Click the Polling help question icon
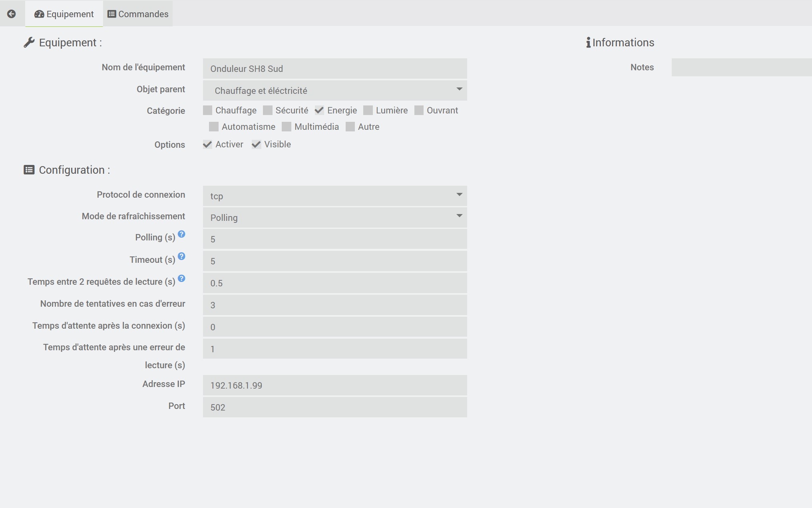 pos(181,234)
